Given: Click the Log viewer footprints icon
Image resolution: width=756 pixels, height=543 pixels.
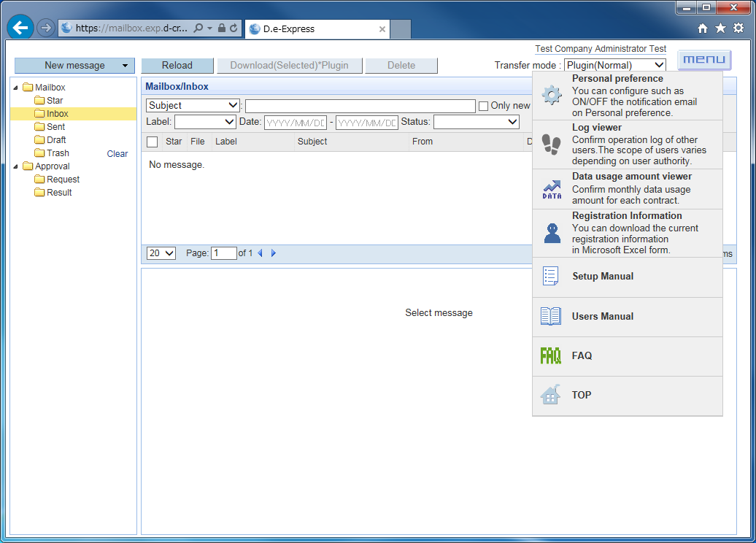Looking at the screenshot, I should click(552, 145).
